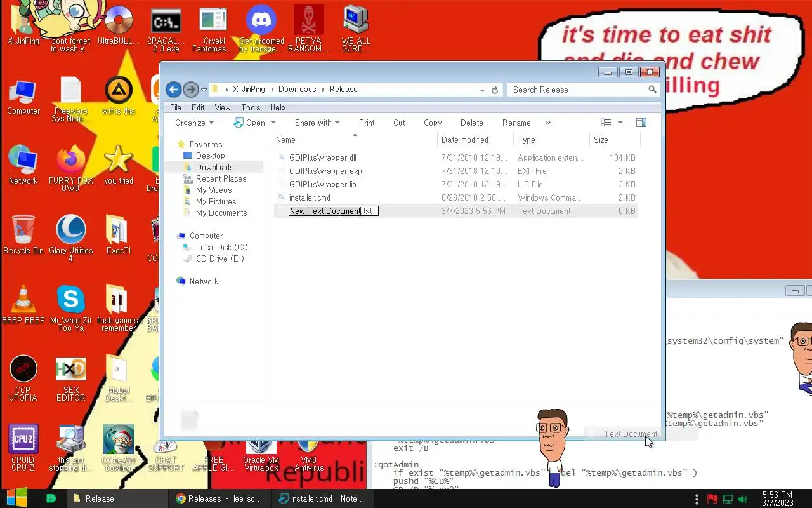Open CPUID CPU-Z desktop icon
The width and height of the screenshot is (812, 508).
pos(23,448)
